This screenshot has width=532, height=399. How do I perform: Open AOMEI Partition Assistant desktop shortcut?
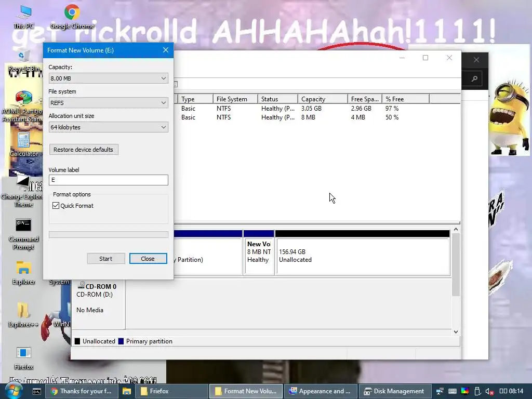[22, 106]
